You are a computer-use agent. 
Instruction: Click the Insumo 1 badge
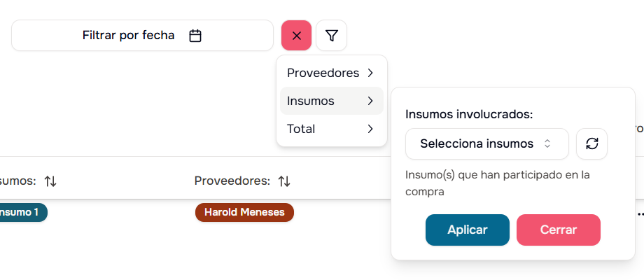[21, 212]
